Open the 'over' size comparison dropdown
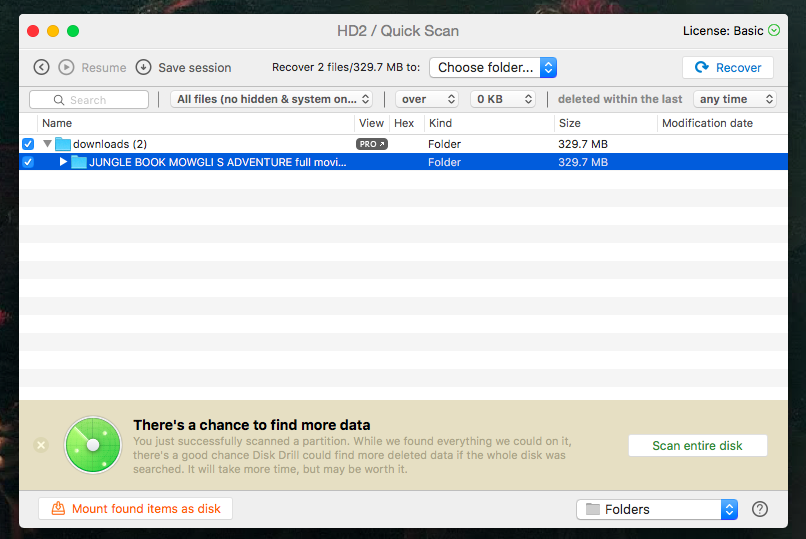This screenshot has width=806, height=539. pyautogui.click(x=427, y=99)
